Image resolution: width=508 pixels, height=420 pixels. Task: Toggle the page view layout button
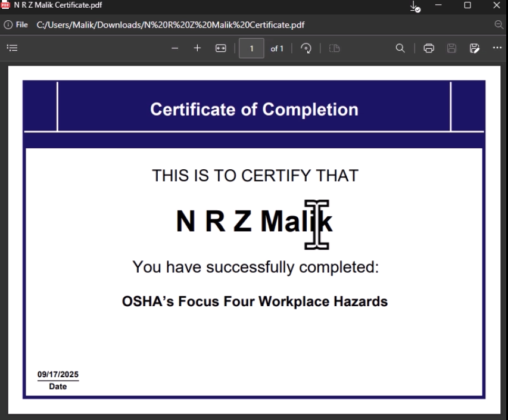[334, 48]
